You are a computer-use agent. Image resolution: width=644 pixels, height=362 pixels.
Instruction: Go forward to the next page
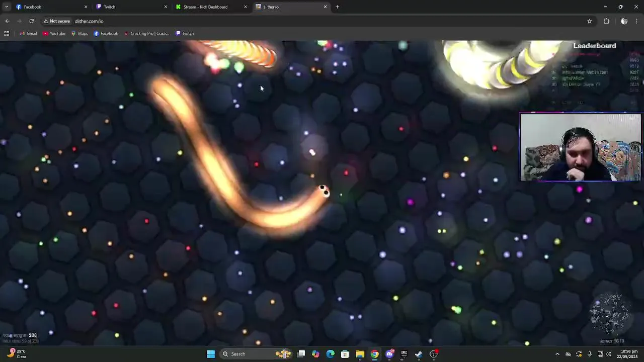click(19, 21)
